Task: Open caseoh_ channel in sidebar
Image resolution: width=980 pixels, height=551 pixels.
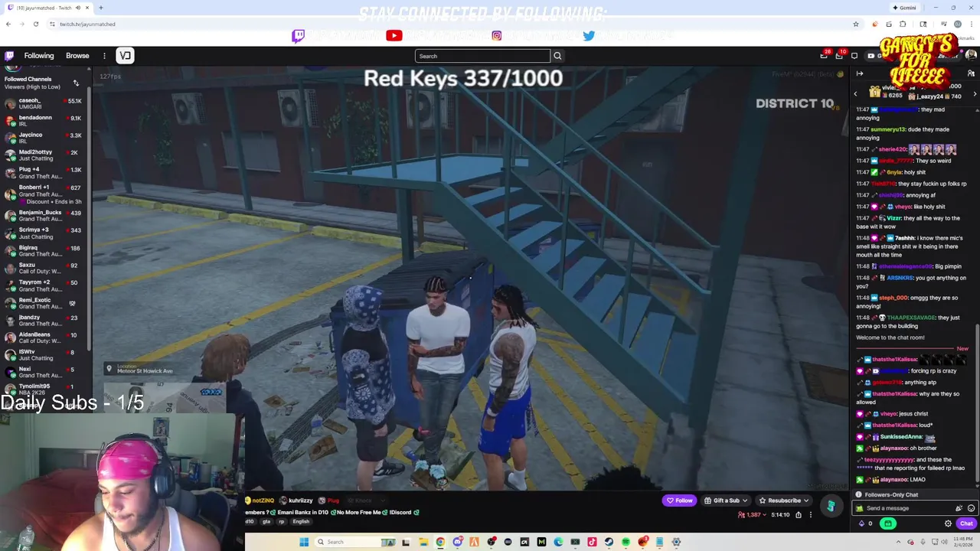Action: tap(46, 103)
